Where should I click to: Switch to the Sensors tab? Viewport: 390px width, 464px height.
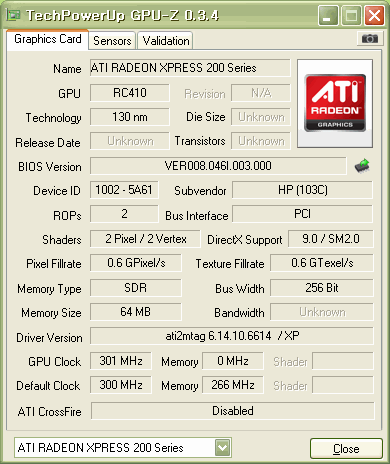(x=112, y=41)
